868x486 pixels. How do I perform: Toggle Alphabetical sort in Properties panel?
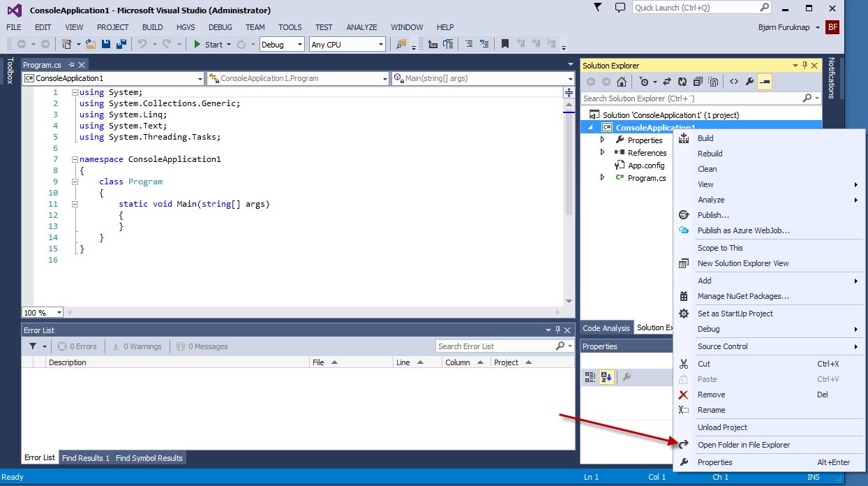(x=606, y=377)
